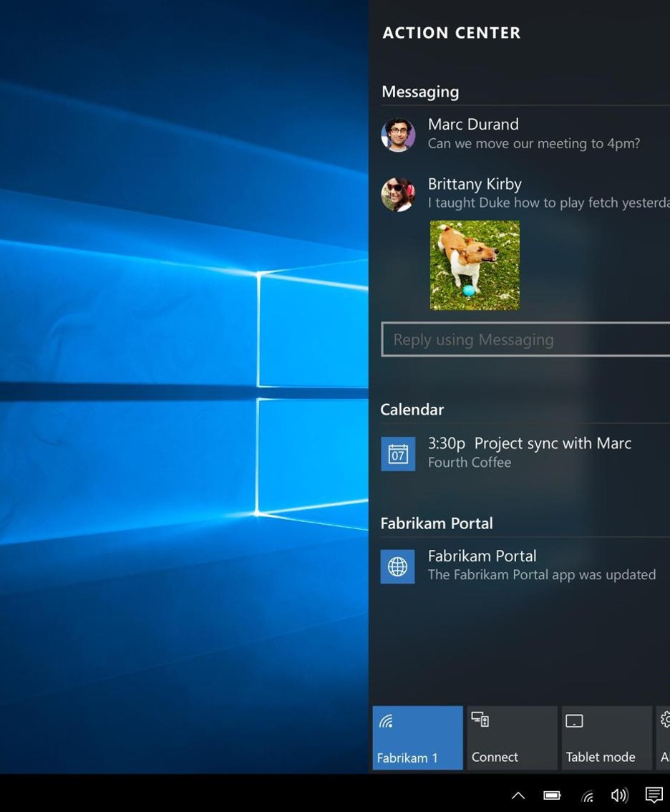Select the Marc Durand sender name
Viewport: 670px width, 812px height.
point(473,125)
